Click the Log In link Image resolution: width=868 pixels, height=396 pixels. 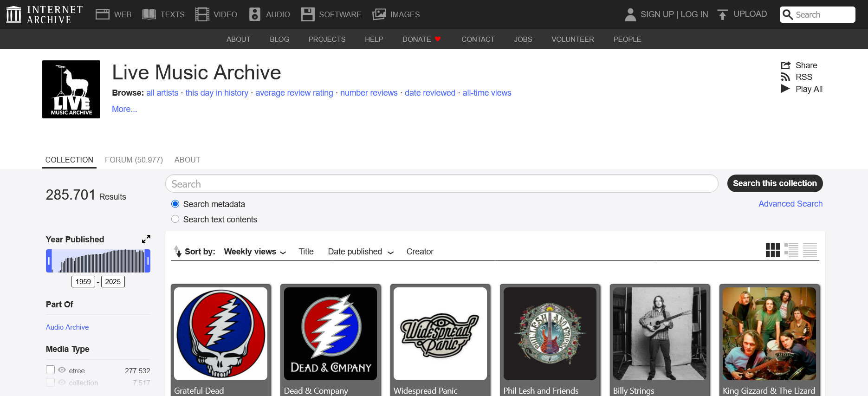694,14
